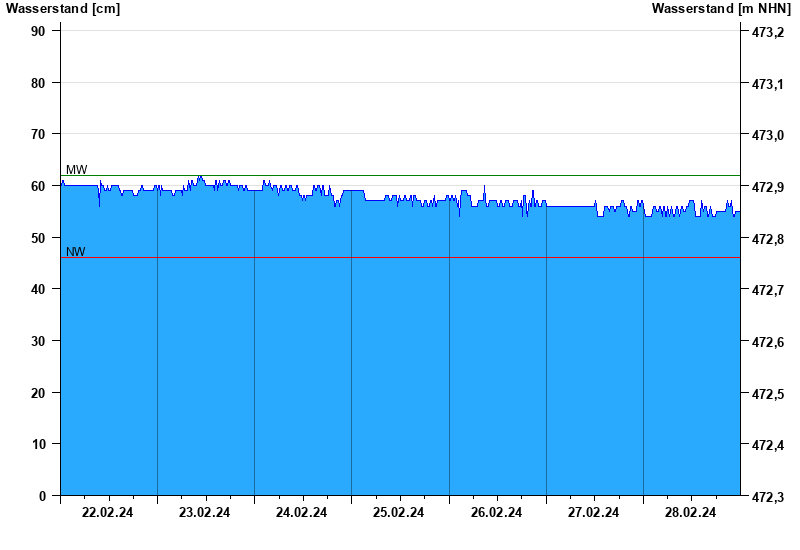Click the 472,6 tick on right axis

(767, 342)
